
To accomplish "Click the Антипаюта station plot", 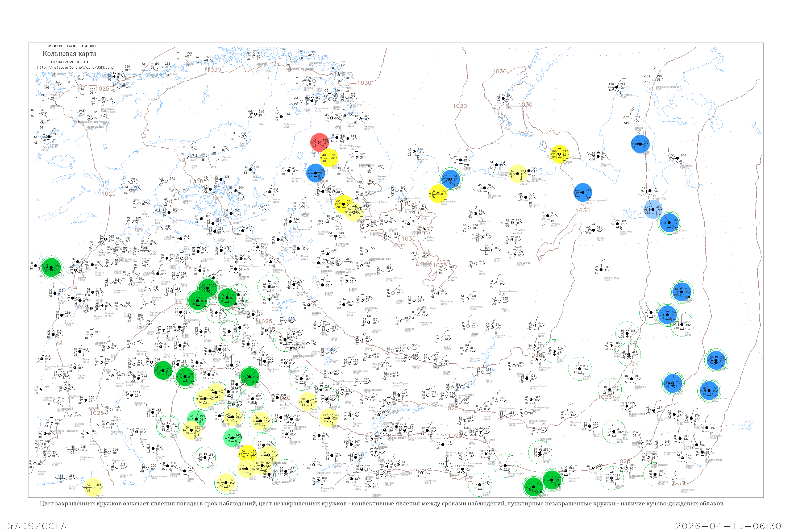I will [x=677, y=158].
